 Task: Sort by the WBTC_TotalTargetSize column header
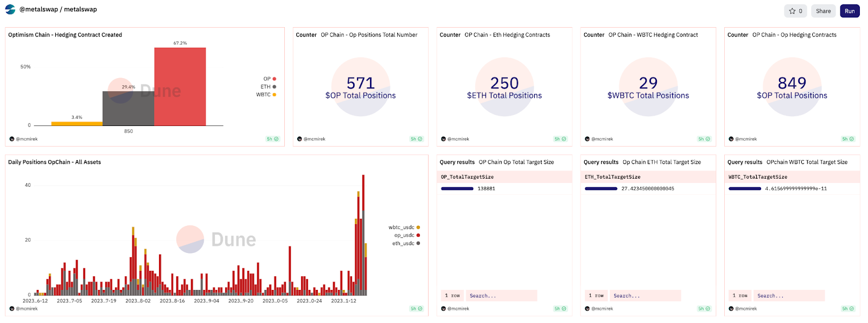coord(792,177)
